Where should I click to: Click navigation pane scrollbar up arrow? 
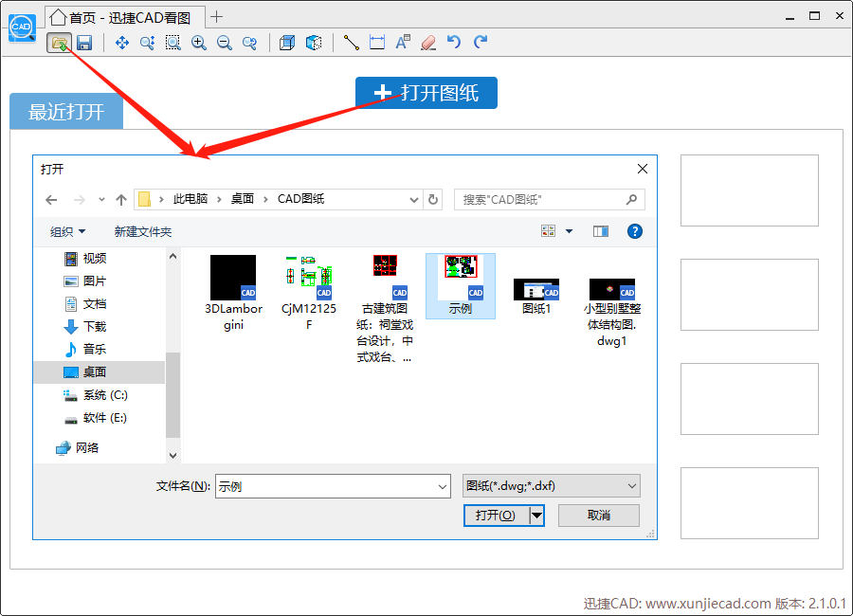click(173, 256)
